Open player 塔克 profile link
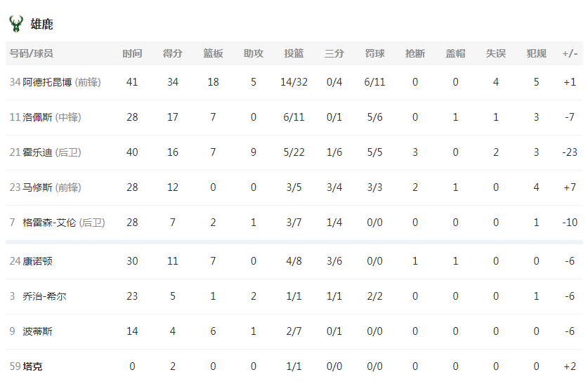Viewport: 588px width, 384px height. pyautogui.click(x=32, y=366)
